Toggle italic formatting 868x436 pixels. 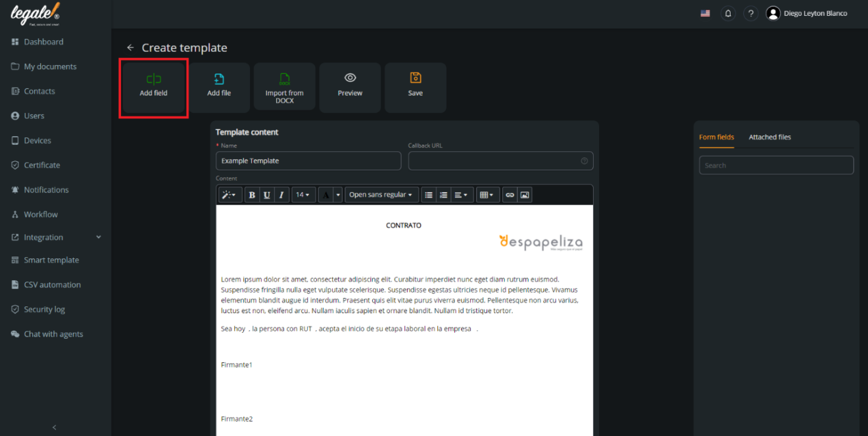(281, 194)
